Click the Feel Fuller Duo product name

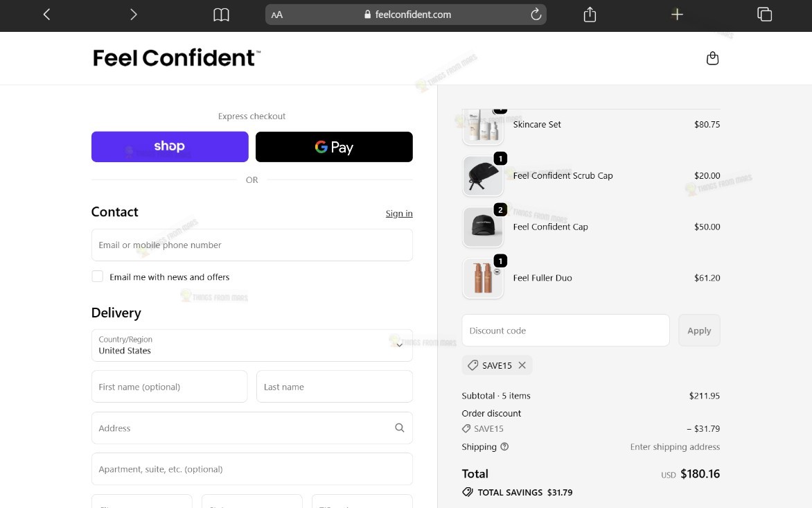coord(542,278)
